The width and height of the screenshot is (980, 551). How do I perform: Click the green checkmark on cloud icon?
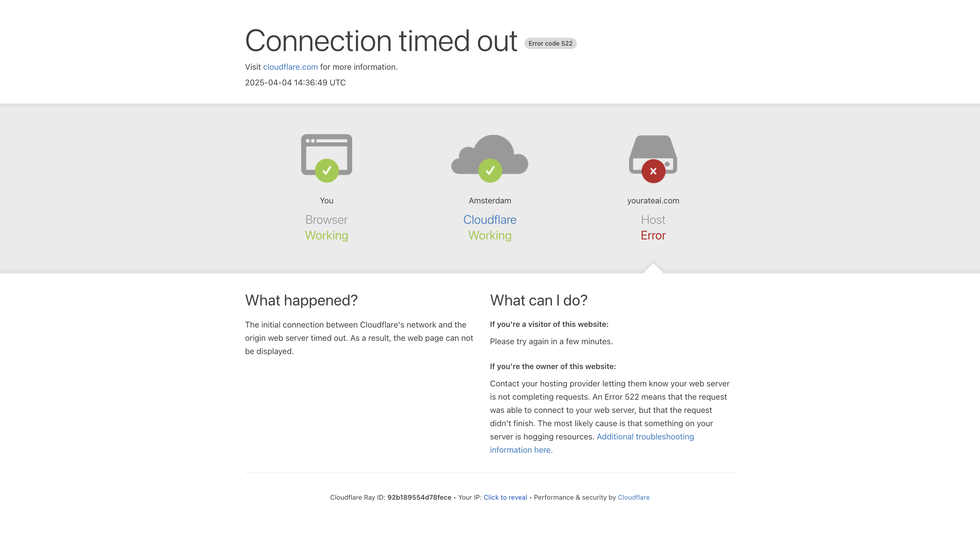[490, 171]
